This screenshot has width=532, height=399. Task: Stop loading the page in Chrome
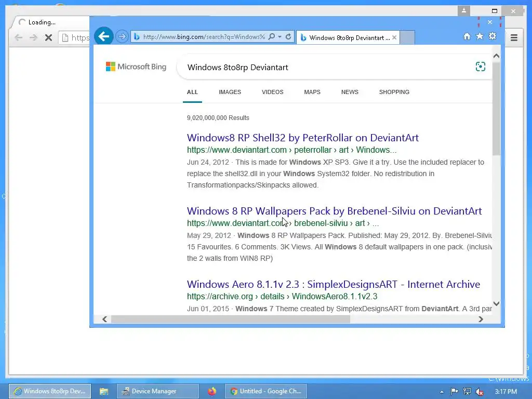click(48, 37)
